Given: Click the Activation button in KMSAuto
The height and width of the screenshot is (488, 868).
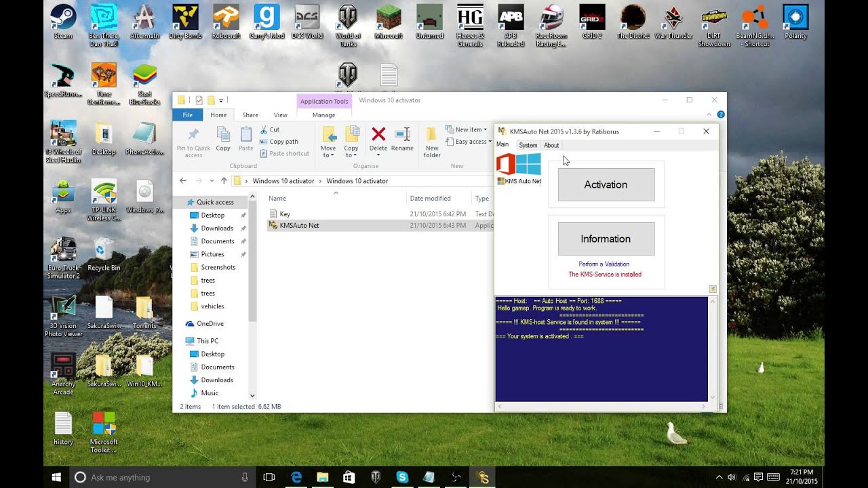Looking at the screenshot, I should (606, 184).
